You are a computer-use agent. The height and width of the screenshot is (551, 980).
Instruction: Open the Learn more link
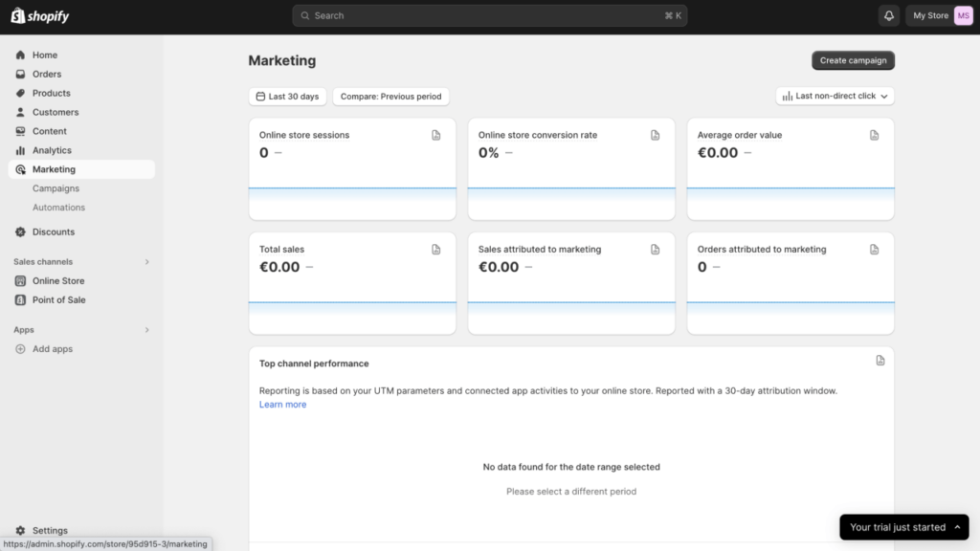(281, 404)
